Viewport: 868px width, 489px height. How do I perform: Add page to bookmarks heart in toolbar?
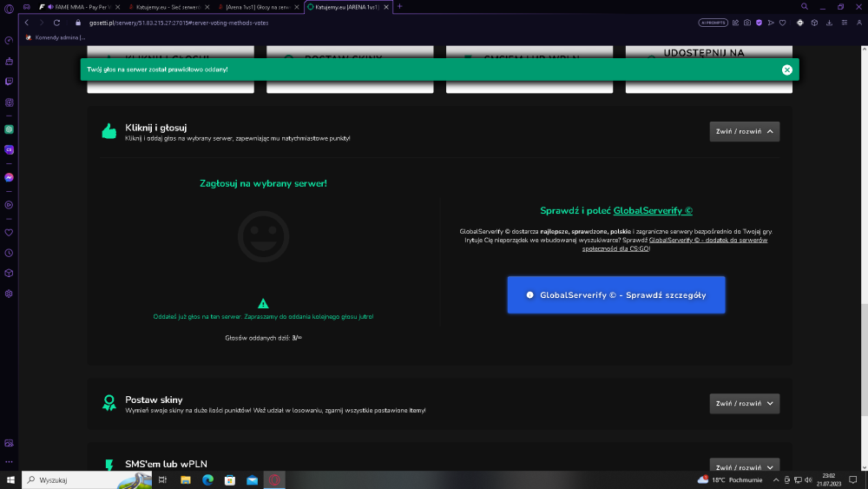[782, 23]
